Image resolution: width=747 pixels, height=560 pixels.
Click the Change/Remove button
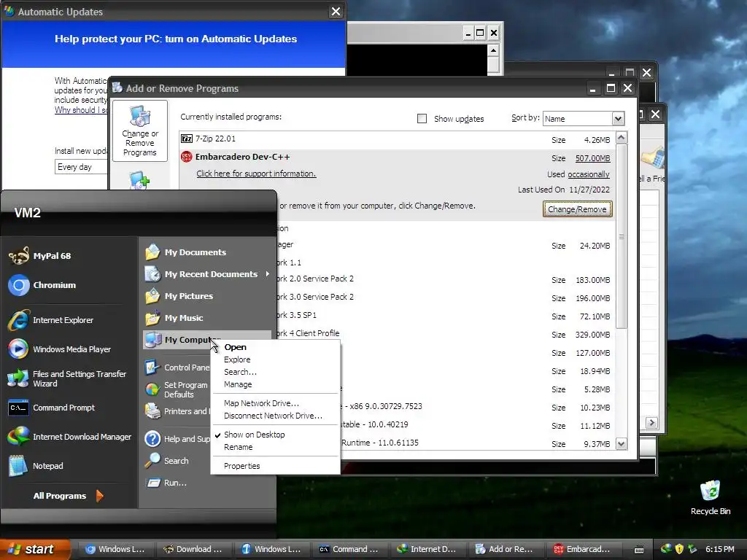click(577, 209)
